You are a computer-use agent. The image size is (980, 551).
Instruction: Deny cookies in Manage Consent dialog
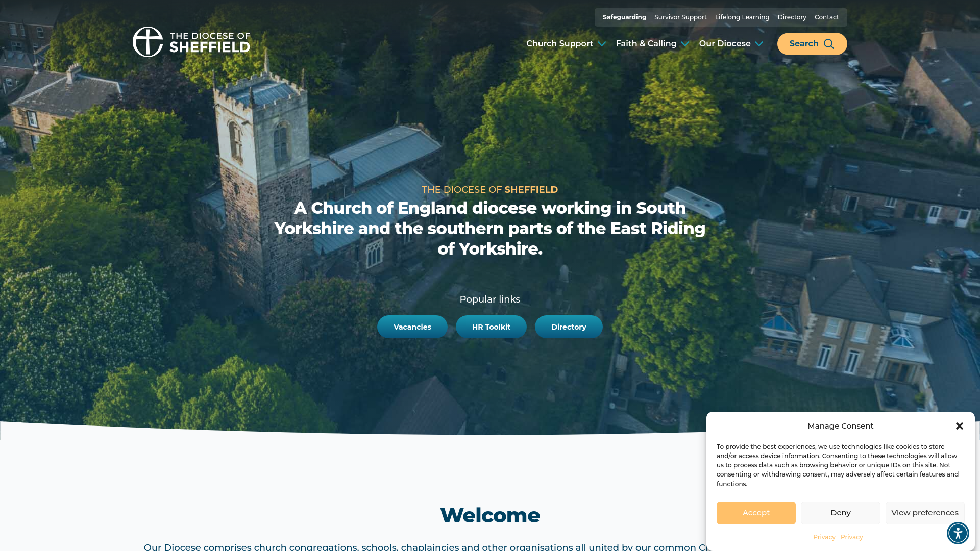click(840, 513)
